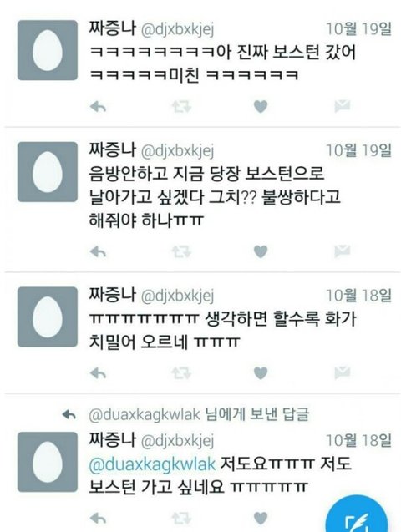Image resolution: width=401 pixels, height=532 pixels.
Task: Retweet the first tweet about 보스턴 갔어
Action: 181,107
